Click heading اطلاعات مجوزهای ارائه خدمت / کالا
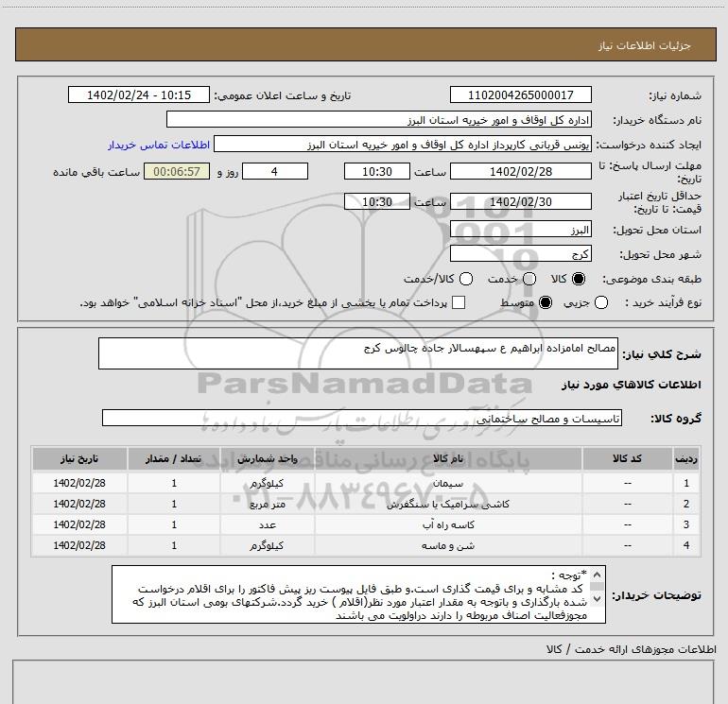The width and height of the screenshot is (728, 704). point(631,649)
